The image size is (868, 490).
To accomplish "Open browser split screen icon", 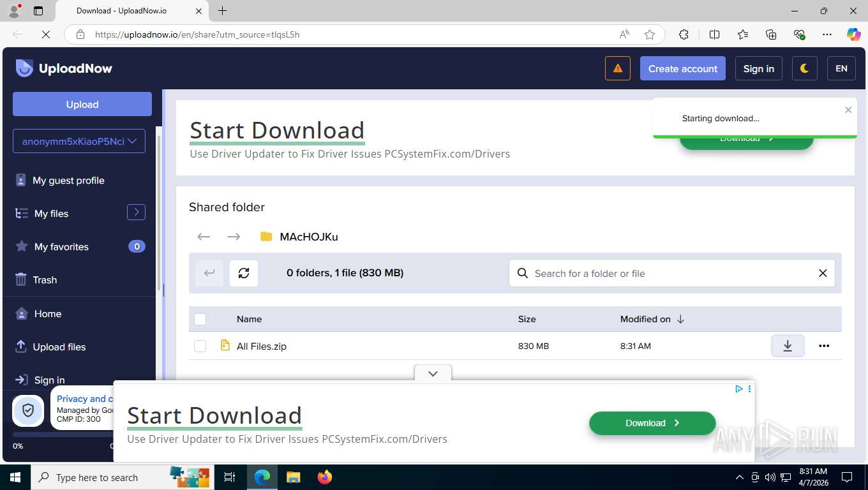I will [x=714, y=34].
